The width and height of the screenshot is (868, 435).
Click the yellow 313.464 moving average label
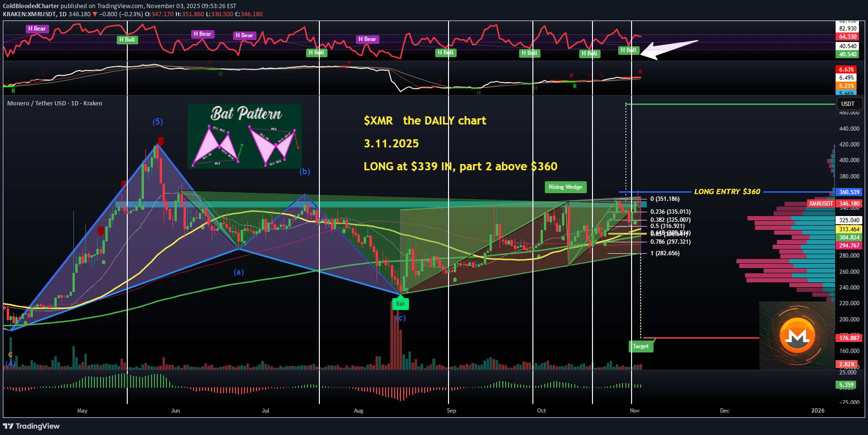(849, 229)
